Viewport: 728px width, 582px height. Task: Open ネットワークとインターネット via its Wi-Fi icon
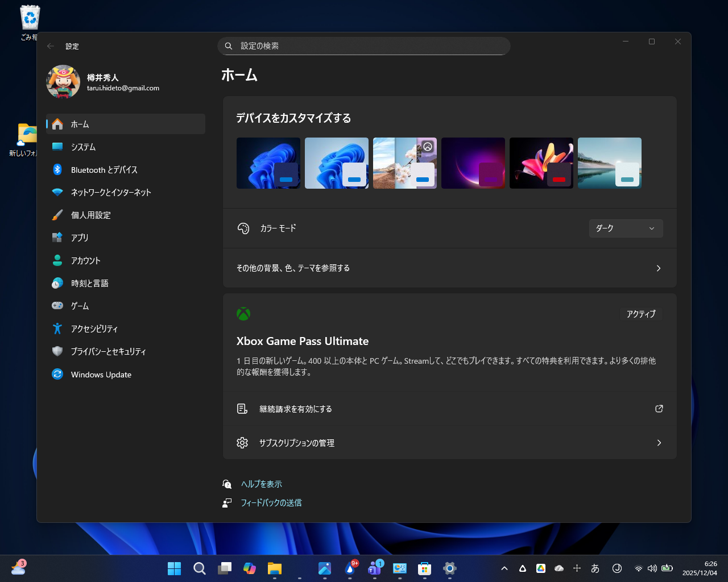pyautogui.click(x=57, y=192)
